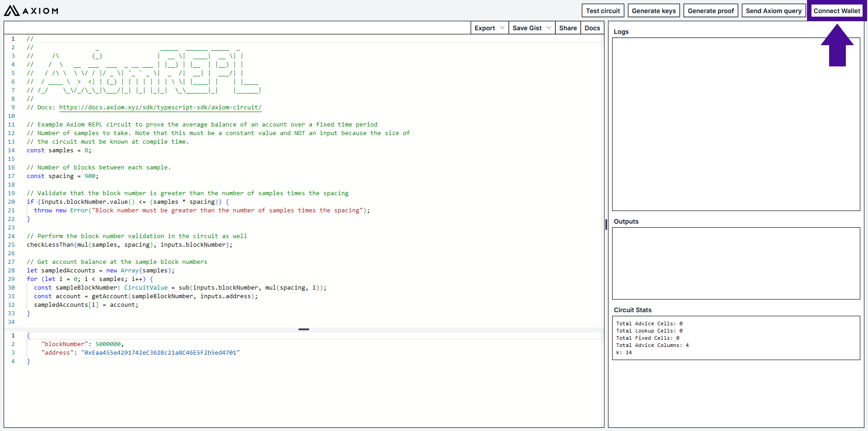The width and height of the screenshot is (868, 431).
Task: Click the address string in the JSON input
Action: coord(160,353)
